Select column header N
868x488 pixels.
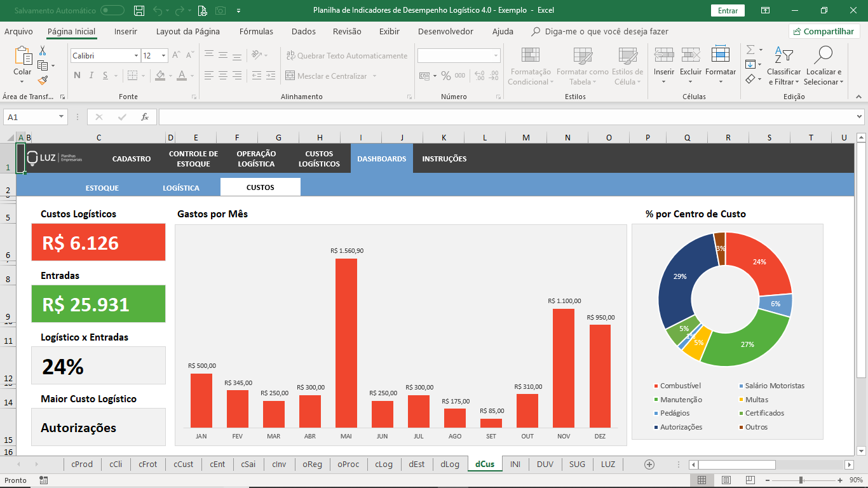coord(567,137)
